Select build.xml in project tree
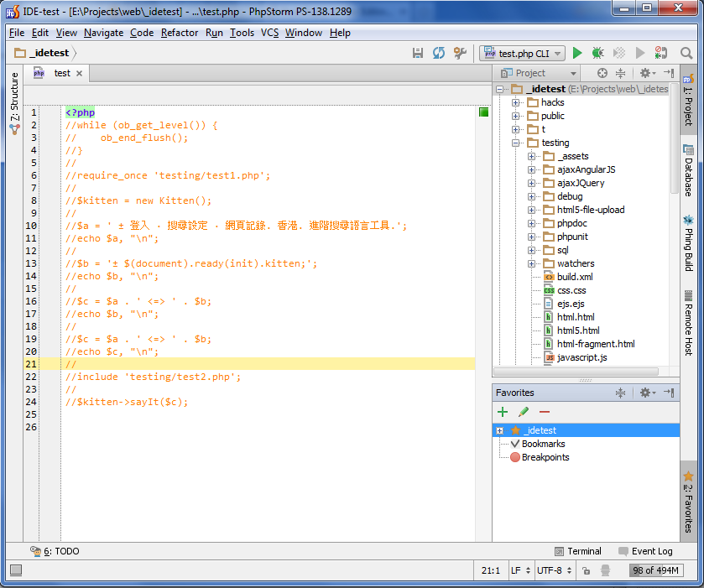The image size is (704, 588). click(568, 277)
